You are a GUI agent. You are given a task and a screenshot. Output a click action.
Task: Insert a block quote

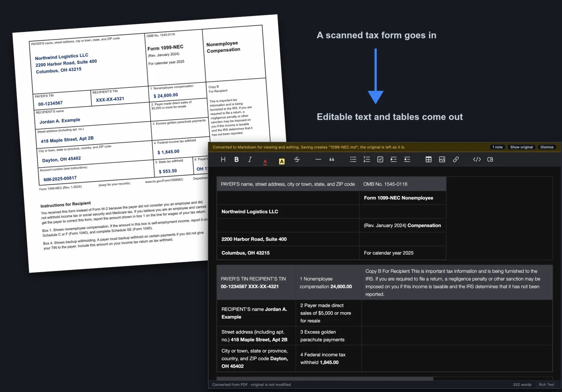click(332, 159)
